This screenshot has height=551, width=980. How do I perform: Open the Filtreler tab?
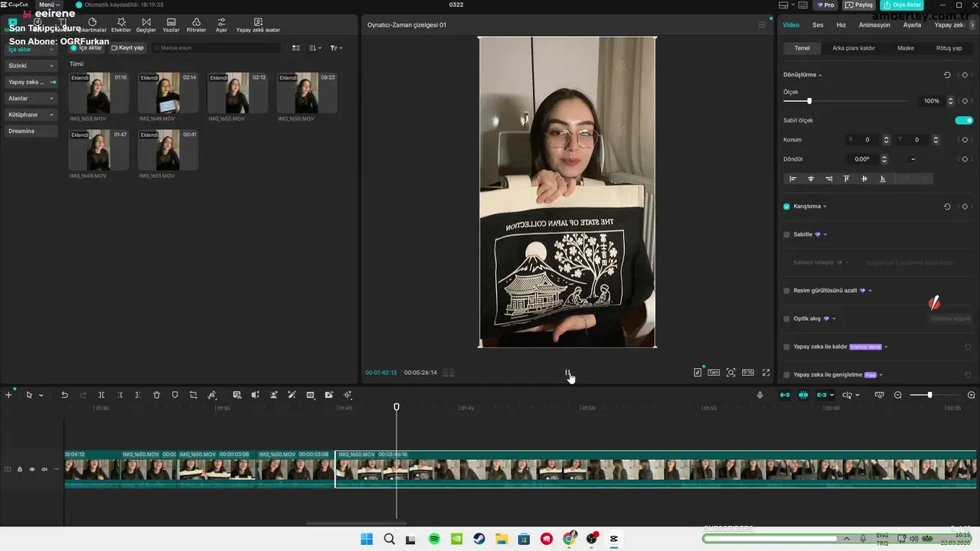[196, 25]
